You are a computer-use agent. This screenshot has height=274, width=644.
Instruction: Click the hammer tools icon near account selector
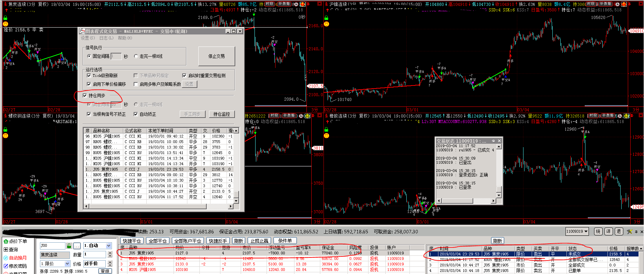[x=630, y=232]
